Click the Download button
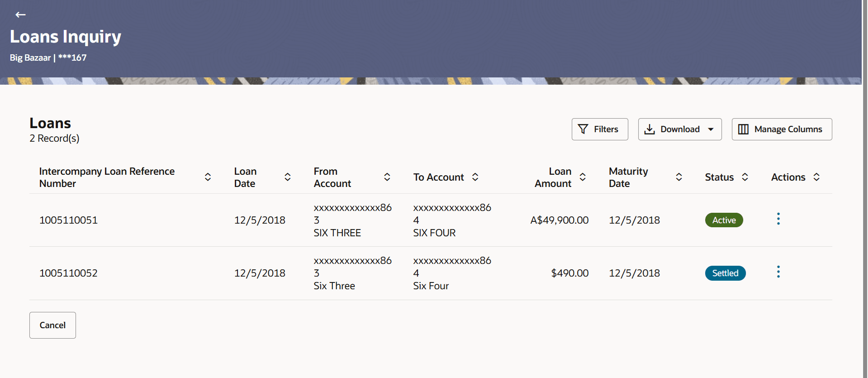 click(673, 129)
